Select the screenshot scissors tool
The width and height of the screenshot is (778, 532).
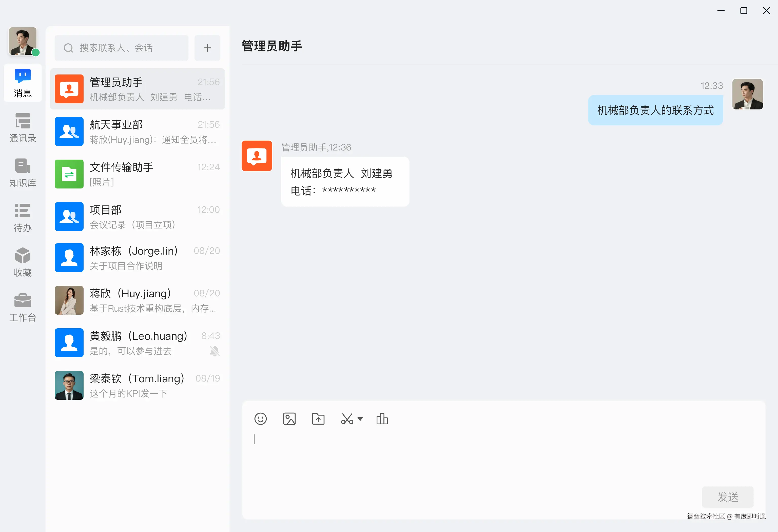tap(346, 419)
